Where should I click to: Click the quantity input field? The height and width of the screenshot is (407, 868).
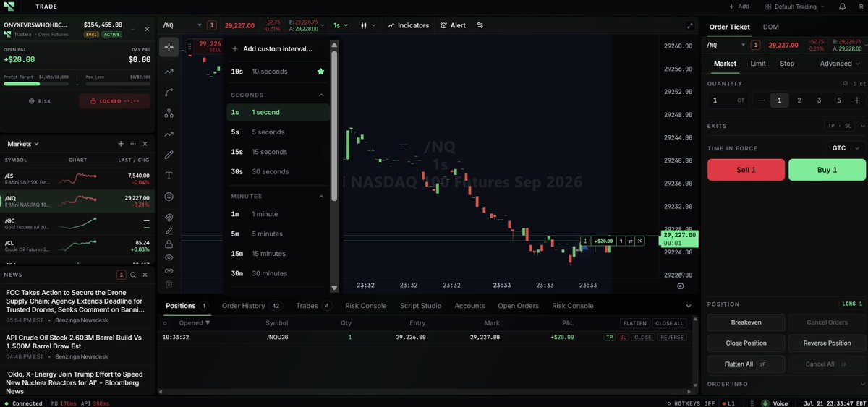pos(728,100)
